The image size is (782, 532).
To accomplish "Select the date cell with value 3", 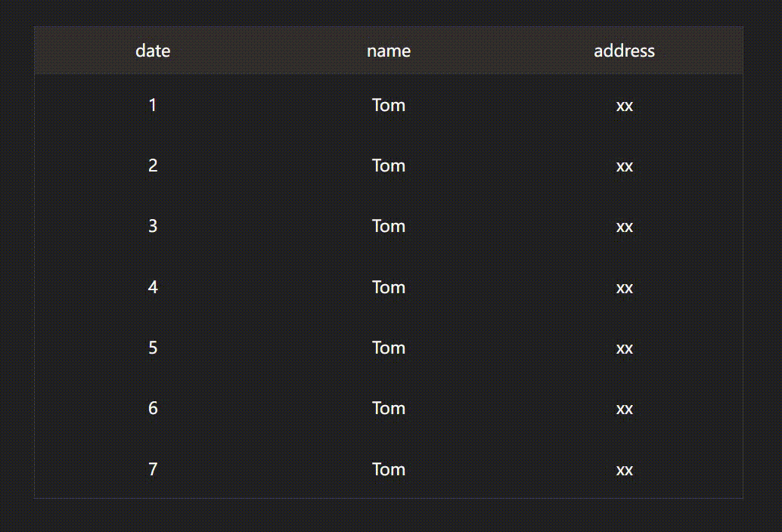I will (153, 226).
